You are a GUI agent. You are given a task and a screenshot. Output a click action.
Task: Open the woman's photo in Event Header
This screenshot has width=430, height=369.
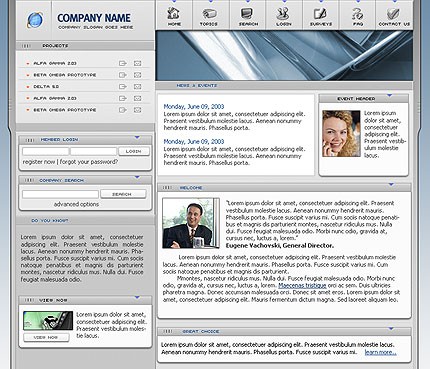coord(341,134)
